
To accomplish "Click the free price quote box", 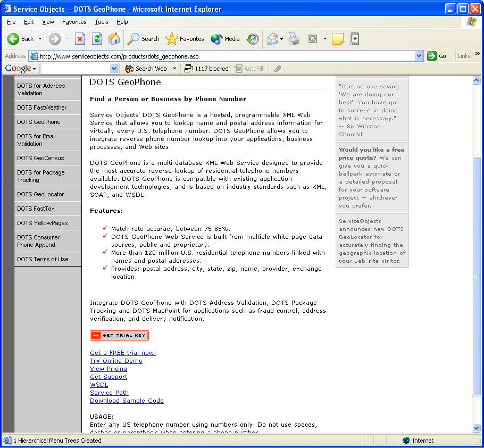I will 372,177.
